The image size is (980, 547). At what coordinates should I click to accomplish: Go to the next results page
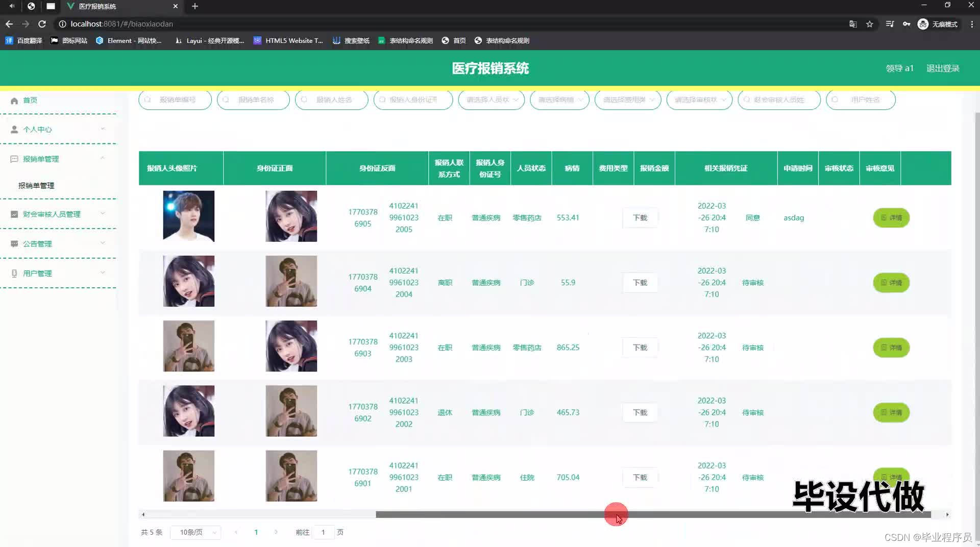pyautogui.click(x=276, y=532)
